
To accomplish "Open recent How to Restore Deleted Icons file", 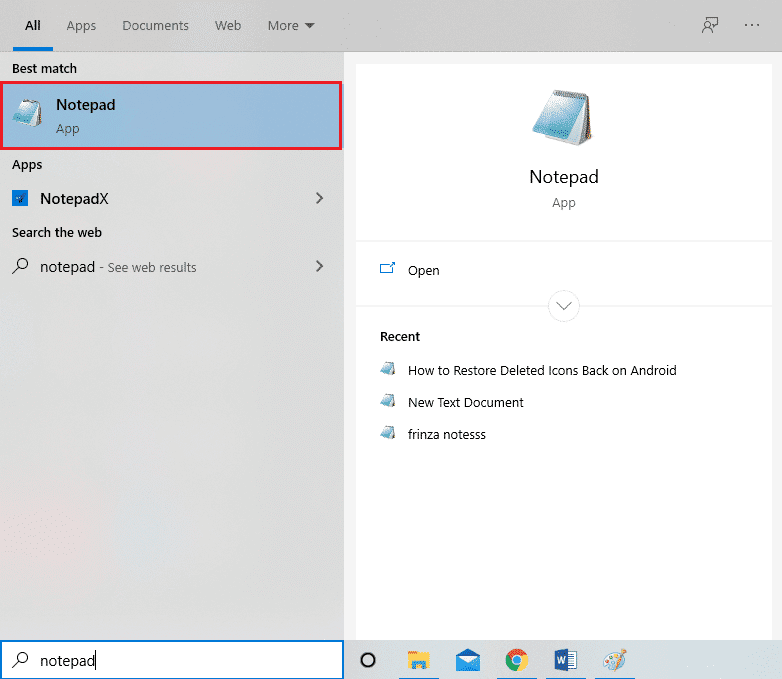I will (542, 371).
